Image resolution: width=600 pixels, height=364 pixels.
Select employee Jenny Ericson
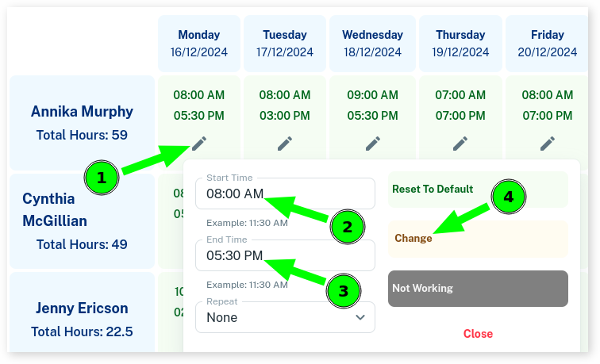point(82,308)
